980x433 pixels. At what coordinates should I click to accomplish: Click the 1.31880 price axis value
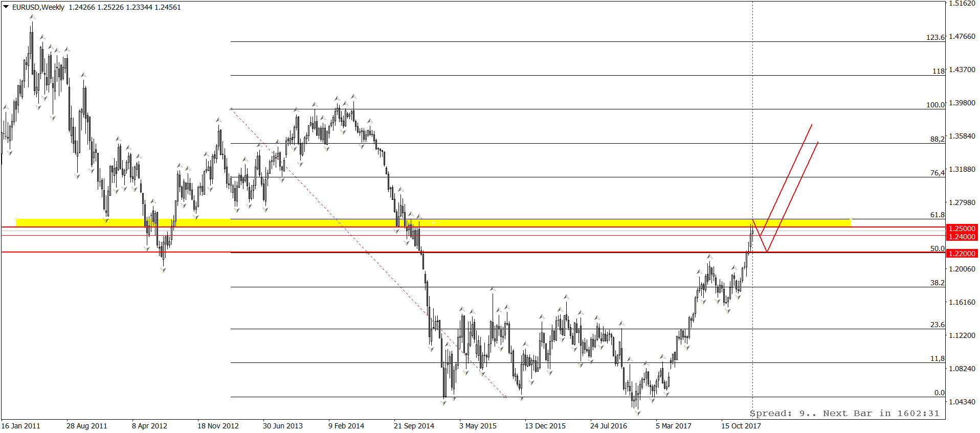pos(962,169)
